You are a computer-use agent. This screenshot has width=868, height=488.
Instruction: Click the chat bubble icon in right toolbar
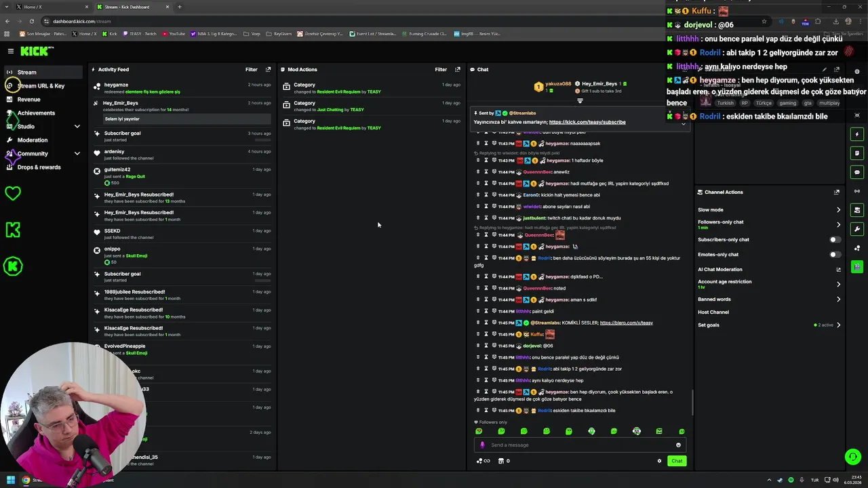857,172
